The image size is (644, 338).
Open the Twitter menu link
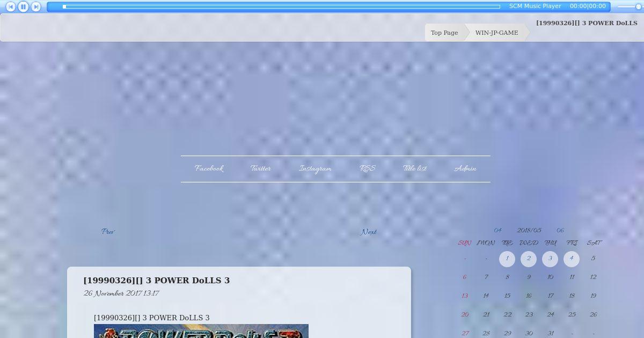[x=261, y=168]
